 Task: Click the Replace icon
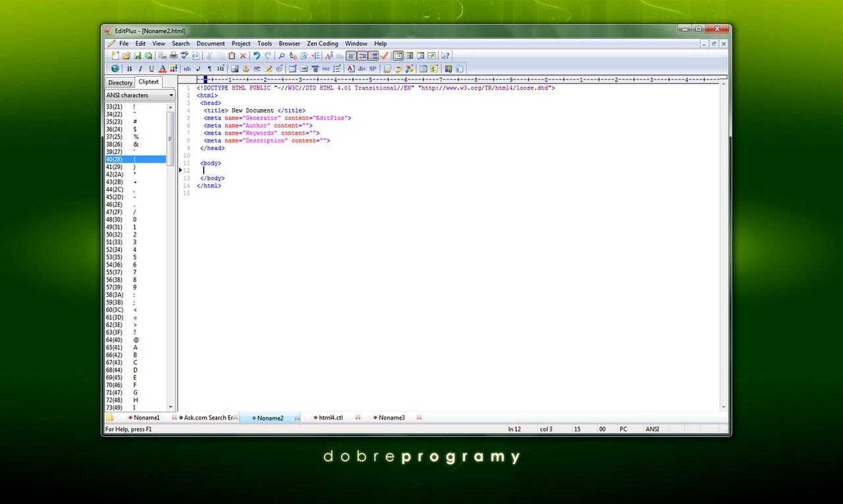(292, 56)
